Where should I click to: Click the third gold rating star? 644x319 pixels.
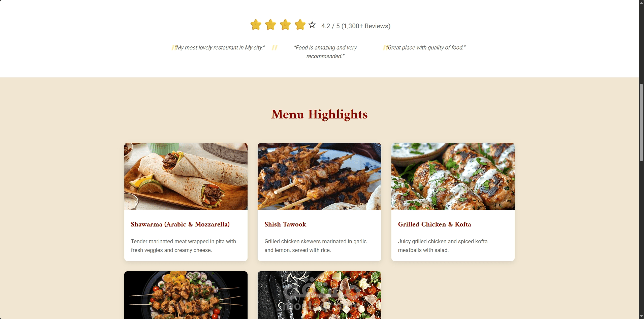coord(285,25)
